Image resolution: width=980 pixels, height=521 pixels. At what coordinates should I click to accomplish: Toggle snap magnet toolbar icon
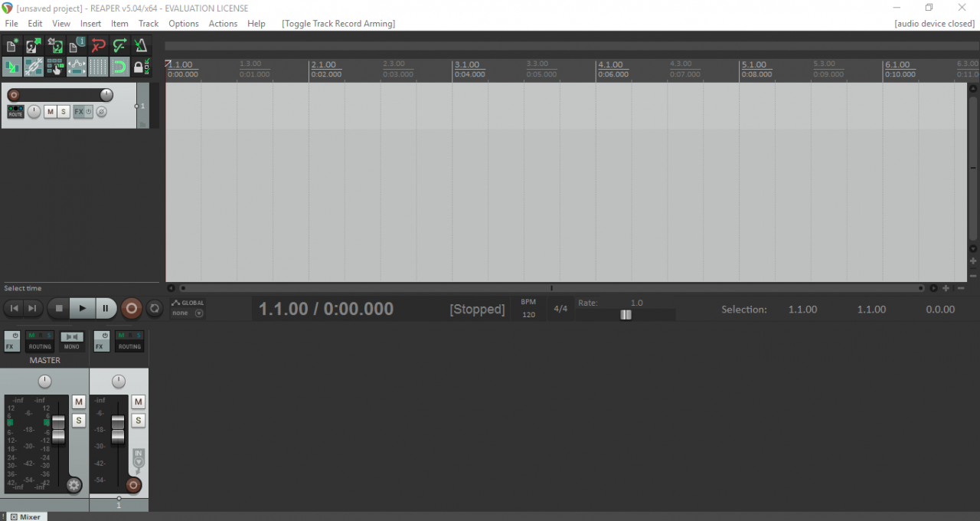coord(119,67)
